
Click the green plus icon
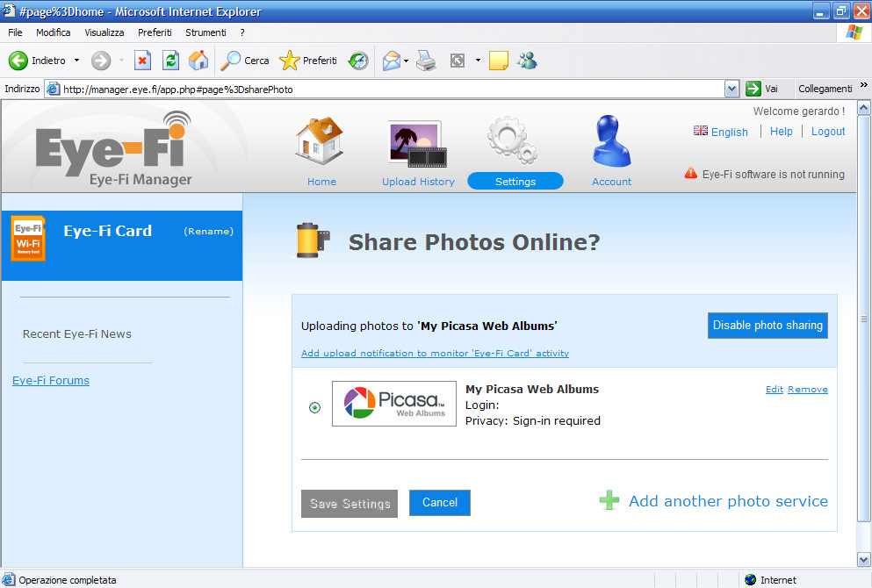pos(609,500)
